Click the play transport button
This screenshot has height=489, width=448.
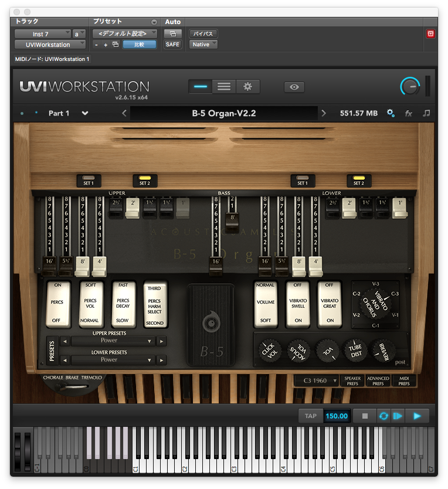(x=417, y=416)
